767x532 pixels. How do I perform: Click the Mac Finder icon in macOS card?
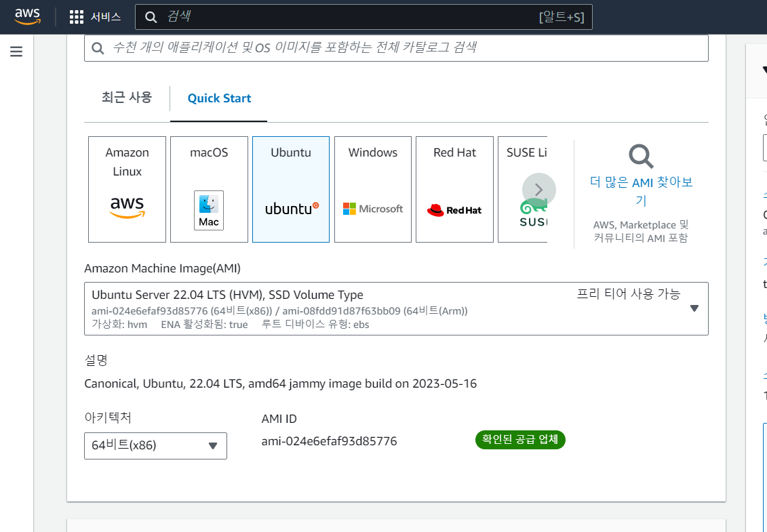209,210
